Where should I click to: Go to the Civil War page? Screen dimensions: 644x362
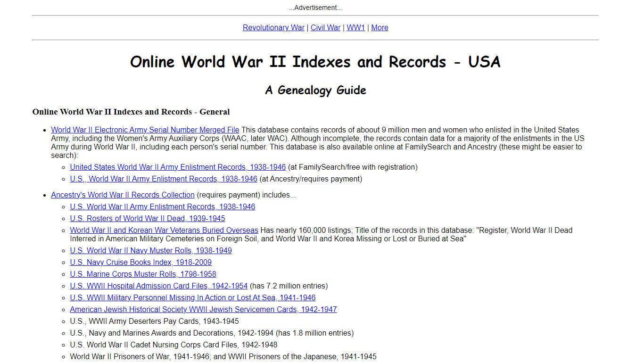point(325,27)
